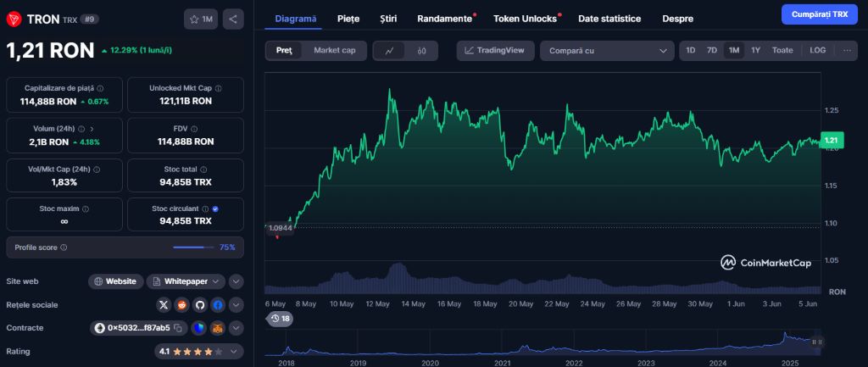Viewport: 868px width, 367px height.
Task: Open TRON's X (Twitter) profile
Action: coord(164,304)
